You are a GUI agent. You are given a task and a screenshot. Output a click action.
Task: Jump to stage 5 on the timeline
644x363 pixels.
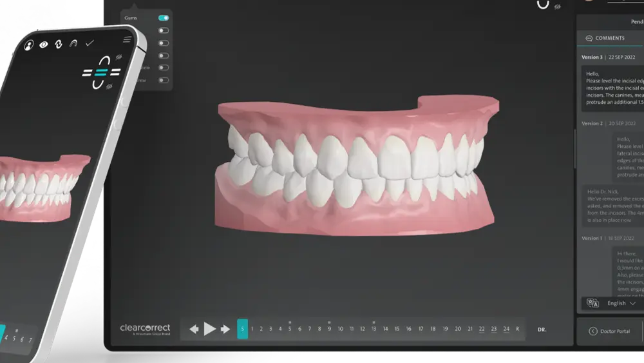pos(290,329)
